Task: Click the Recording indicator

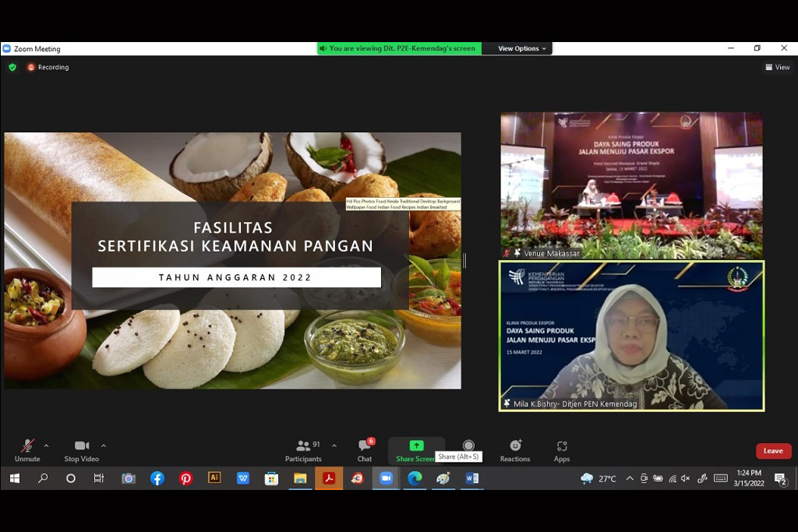Action: coord(48,68)
